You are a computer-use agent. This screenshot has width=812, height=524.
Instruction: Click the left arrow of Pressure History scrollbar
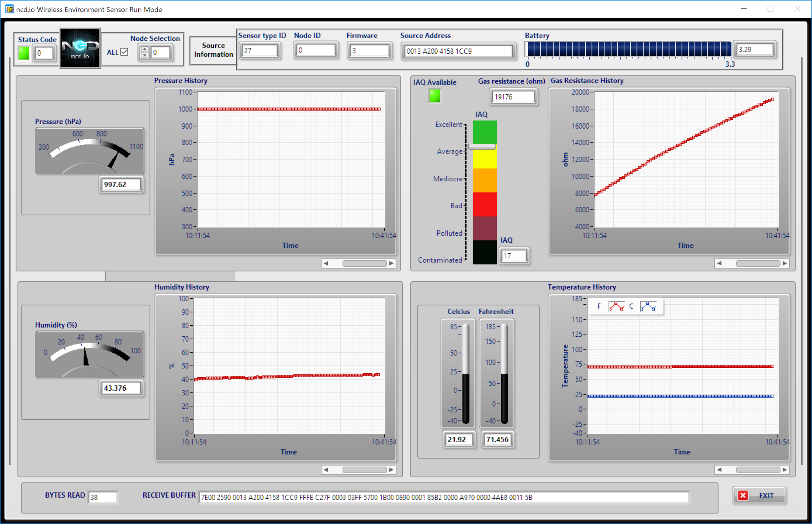pos(326,263)
